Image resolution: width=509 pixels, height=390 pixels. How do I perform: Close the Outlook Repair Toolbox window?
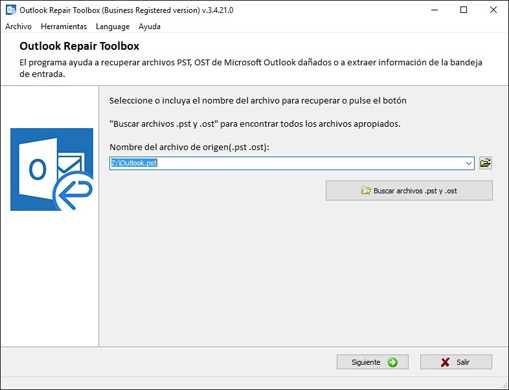click(493, 10)
